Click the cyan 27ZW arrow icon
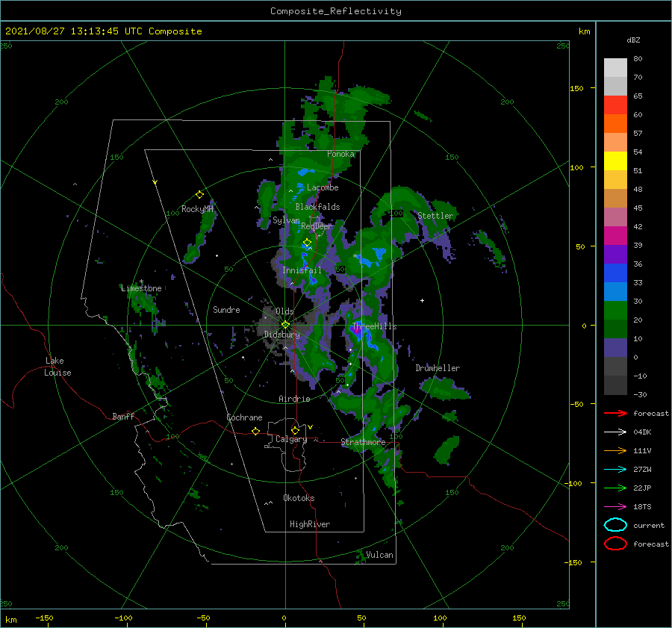The height and width of the screenshot is (628, 672). click(x=615, y=470)
